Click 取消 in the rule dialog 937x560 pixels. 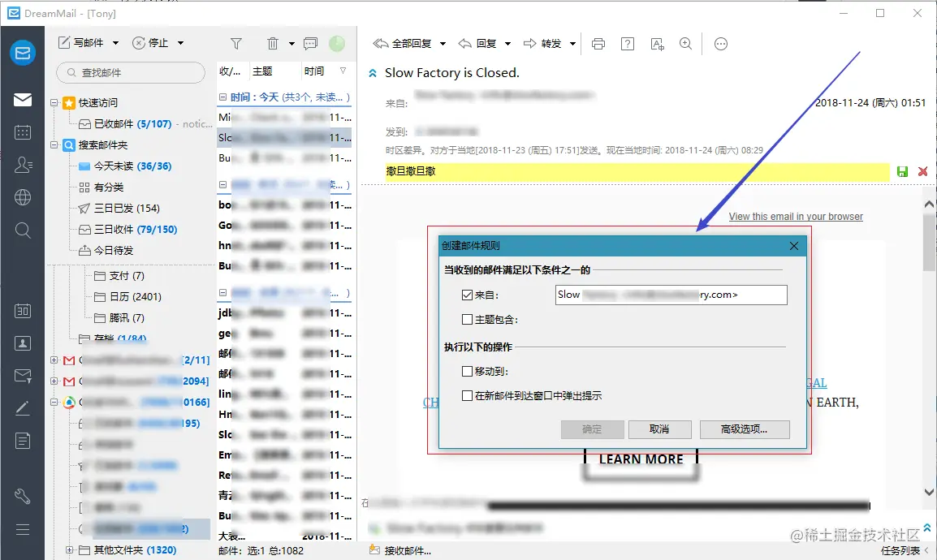pos(659,429)
